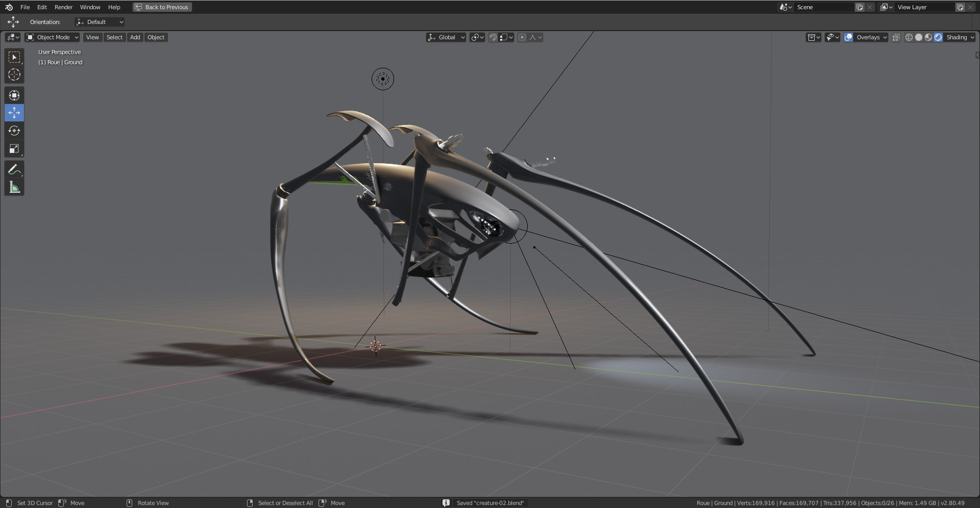This screenshot has height=508, width=980.
Task: Switch to LookDev shading
Action: click(x=928, y=37)
